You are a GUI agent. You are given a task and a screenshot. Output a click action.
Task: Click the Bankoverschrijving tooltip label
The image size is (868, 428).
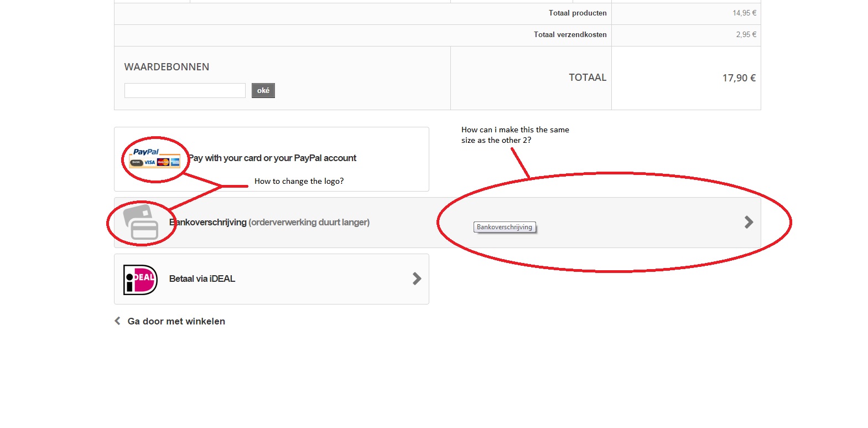coord(505,227)
